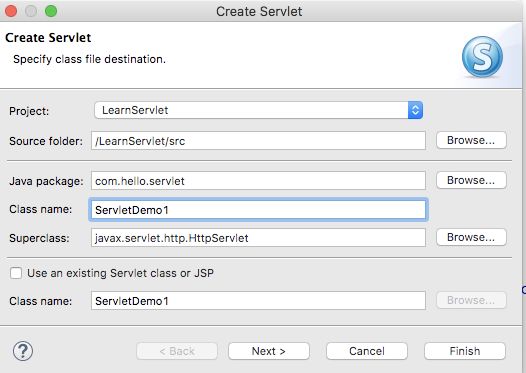This screenshot has width=526, height=373.
Task: Select the LearnServlet project combo box
Action: (258, 110)
